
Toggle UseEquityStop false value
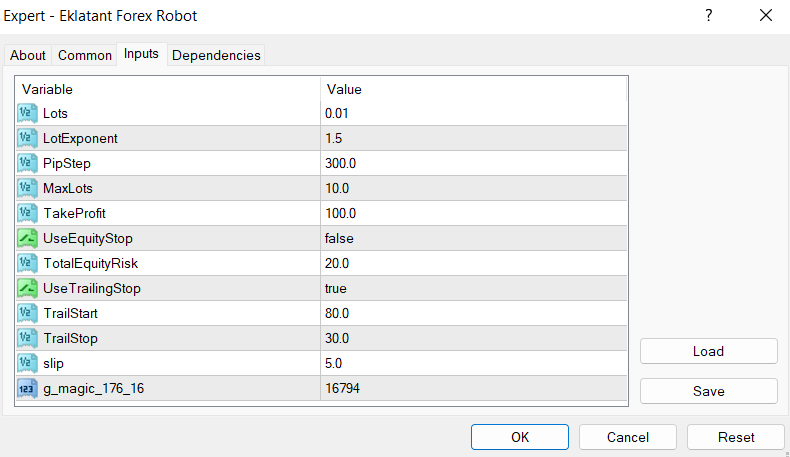coord(339,238)
